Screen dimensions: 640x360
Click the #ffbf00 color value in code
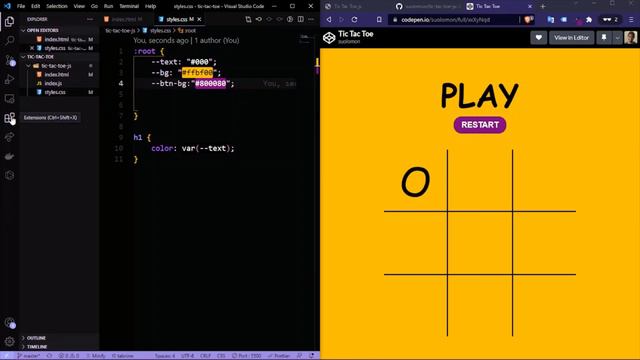point(198,73)
